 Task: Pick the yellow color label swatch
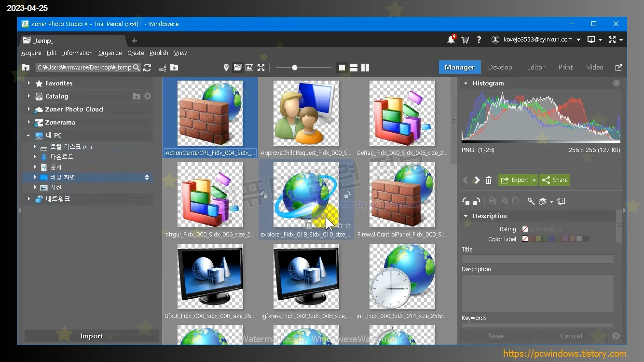click(x=538, y=239)
